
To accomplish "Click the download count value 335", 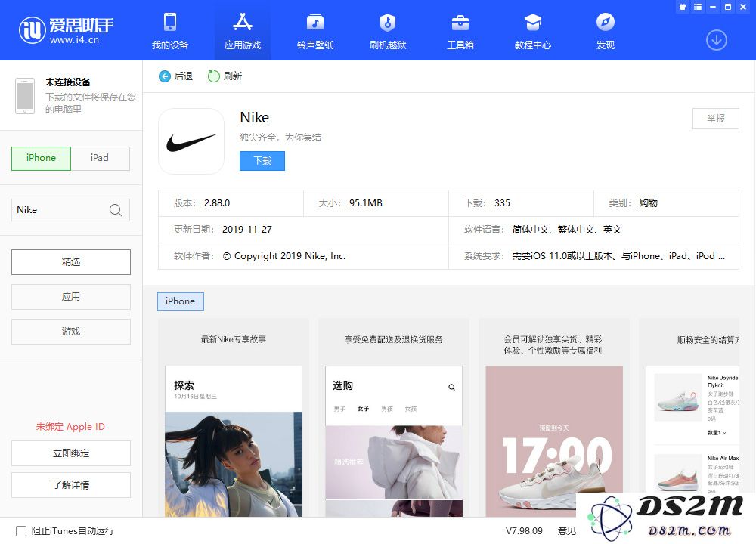I will coord(502,203).
